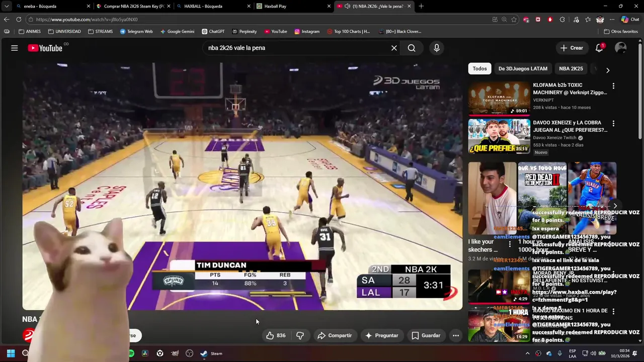Screen dimensions: 644x362
Task: Open the browser profile avatar
Action: [600, 19]
